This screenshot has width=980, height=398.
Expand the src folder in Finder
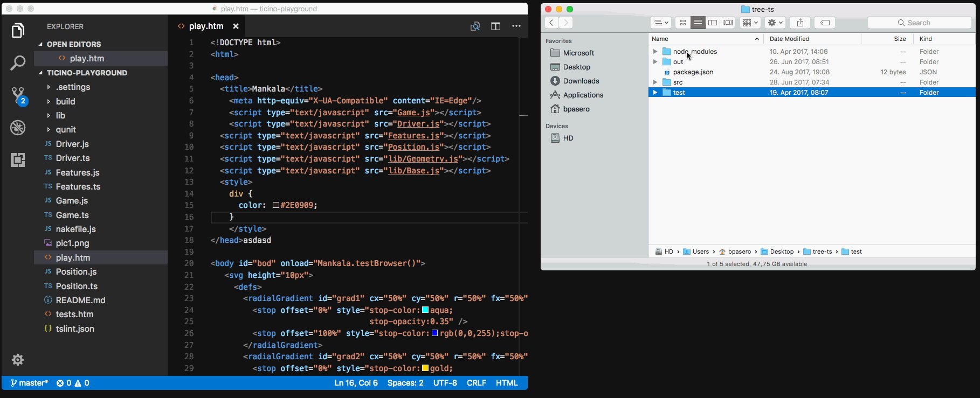[x=655, y=82]
